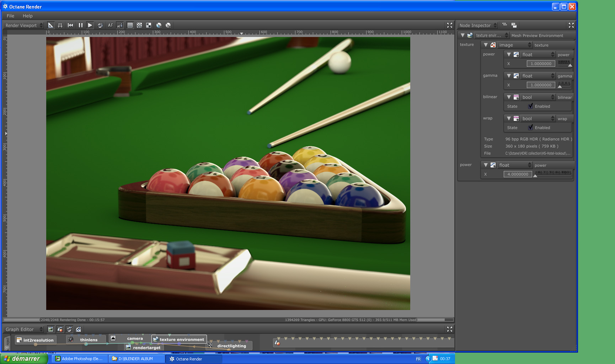Image resolution: width=615 pixels, height=364 pixels.
Task: Uncheck bilinear Enabled checkbox
Action: pos(530,106)
